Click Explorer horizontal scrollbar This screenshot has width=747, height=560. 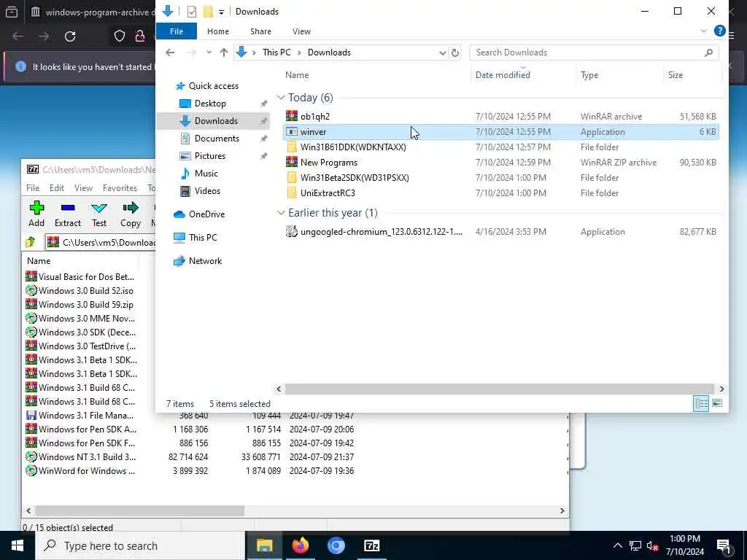(x=499, y=389)
